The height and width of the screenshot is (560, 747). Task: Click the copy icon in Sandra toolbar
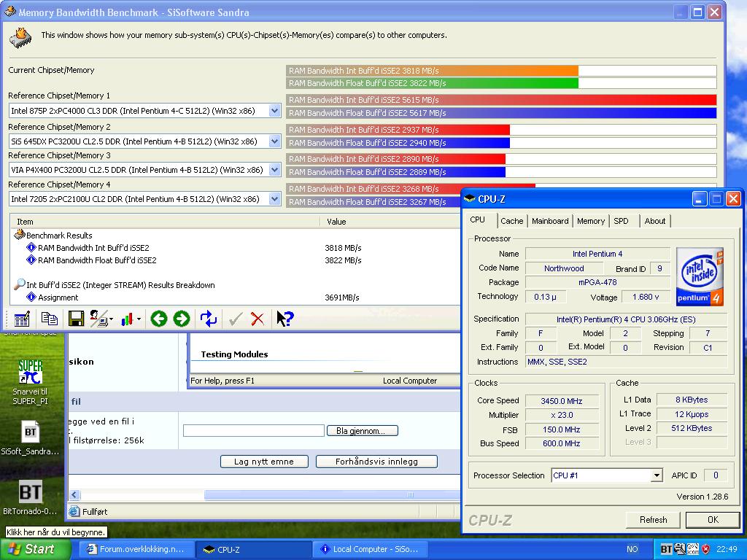50,319
